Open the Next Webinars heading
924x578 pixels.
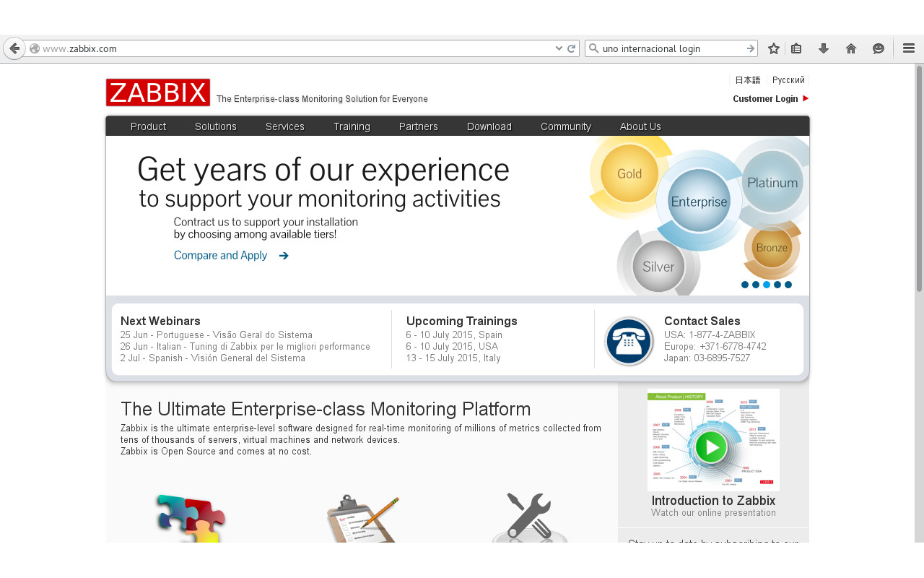(x=160, y=321)
